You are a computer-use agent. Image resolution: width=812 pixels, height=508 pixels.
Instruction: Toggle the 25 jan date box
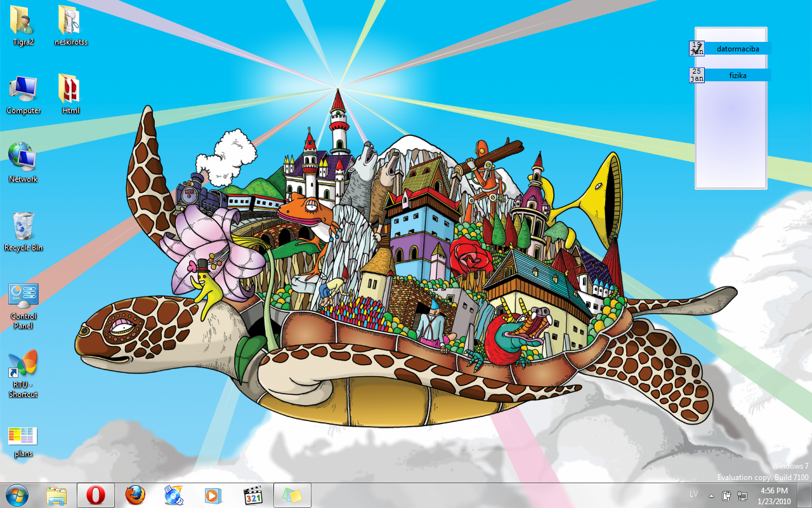pyautogui.click(x=697, y=75)
